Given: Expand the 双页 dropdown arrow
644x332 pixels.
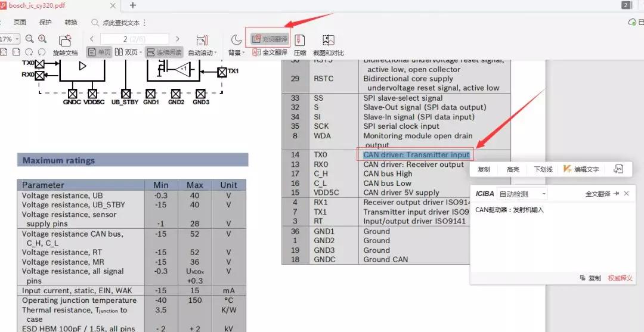Looking at the screenshot, I should point(141,52).
